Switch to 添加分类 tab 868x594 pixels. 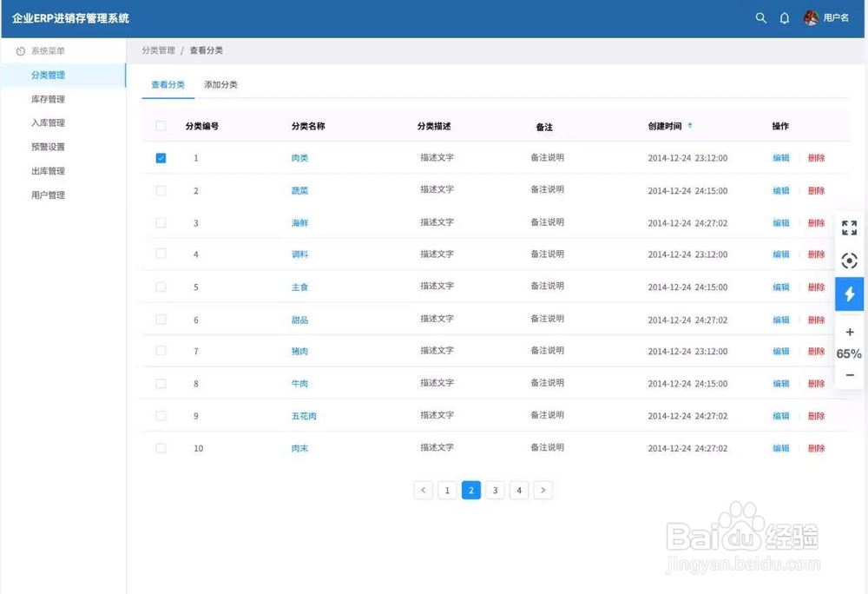point(220,85)
